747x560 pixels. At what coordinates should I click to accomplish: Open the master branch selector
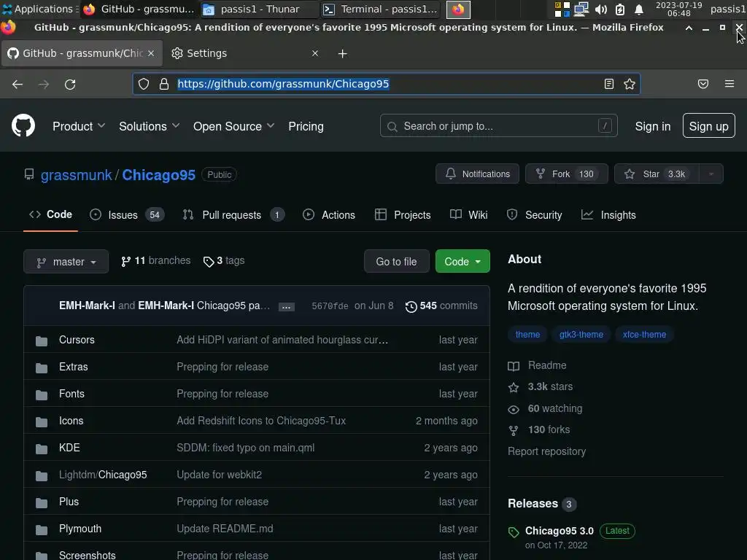pyautogui.click(x=66, y=262)
